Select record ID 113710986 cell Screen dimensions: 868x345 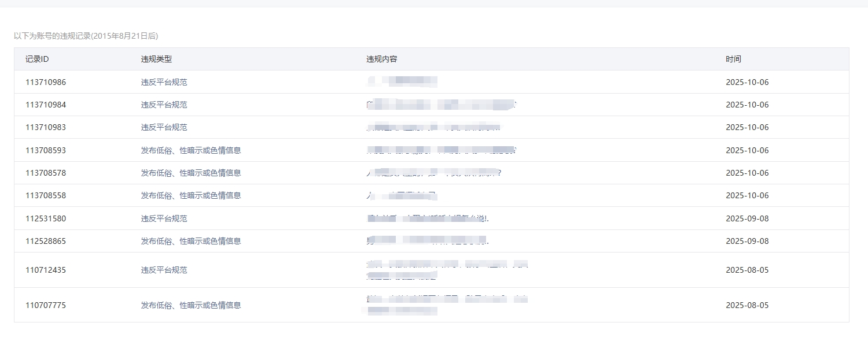tap(46, 82)
